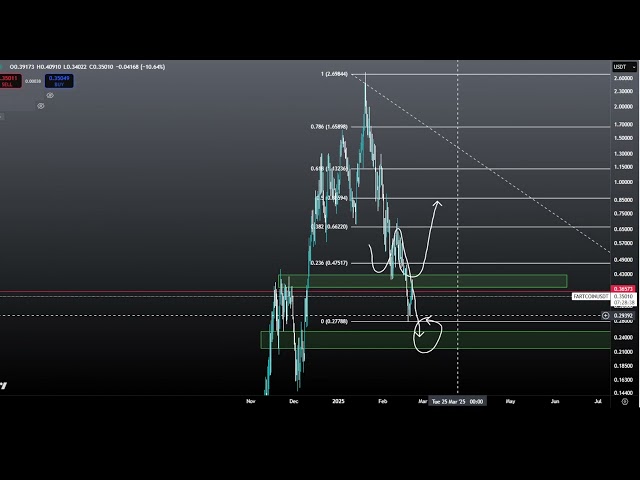
Task: Click the Dec label on time axis
Action: click(x=293, y=401)
